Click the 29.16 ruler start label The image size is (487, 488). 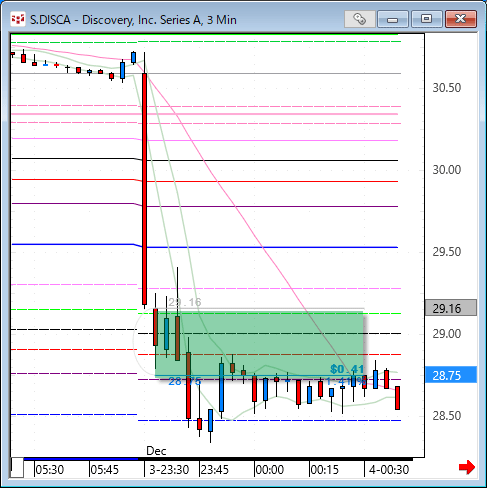(x=185, y=302)
